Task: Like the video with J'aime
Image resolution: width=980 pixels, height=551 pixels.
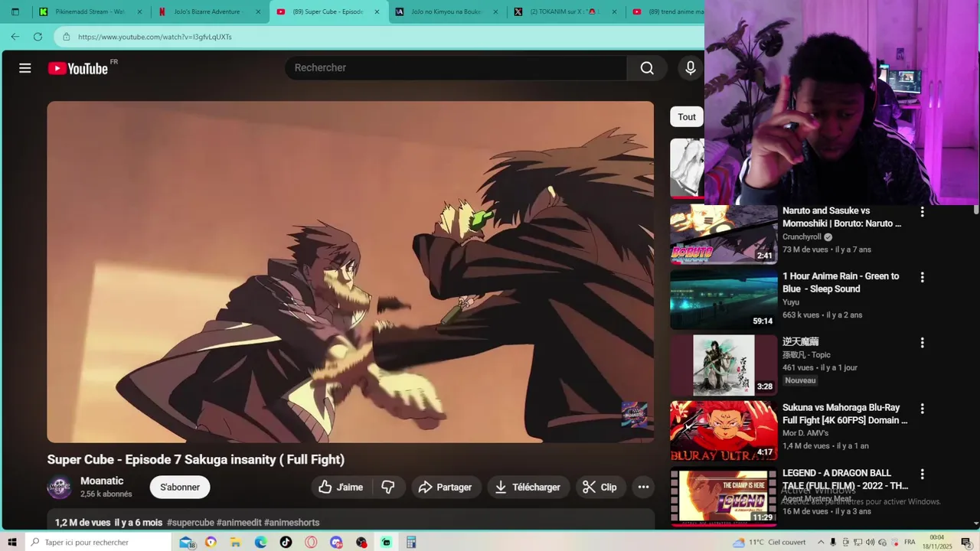Action: tap(341, 487)
